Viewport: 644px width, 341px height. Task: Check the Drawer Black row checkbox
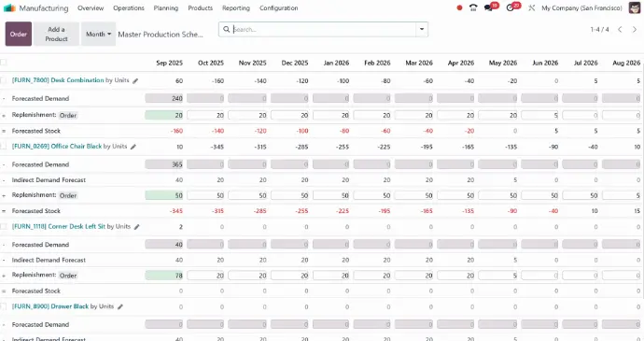[x=4, y=306]
